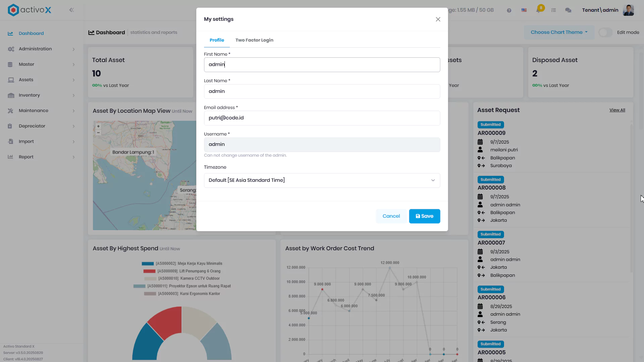This screenshot has height=362, width=644.
Task: Close the My settings dialog with X
Action: tap(438, 19)
